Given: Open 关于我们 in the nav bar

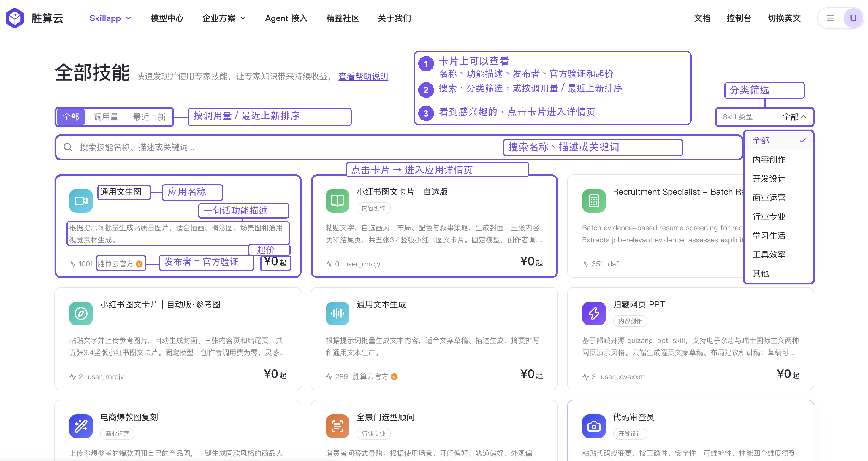Looking at the screenshot, I should (x=394, y=18).
